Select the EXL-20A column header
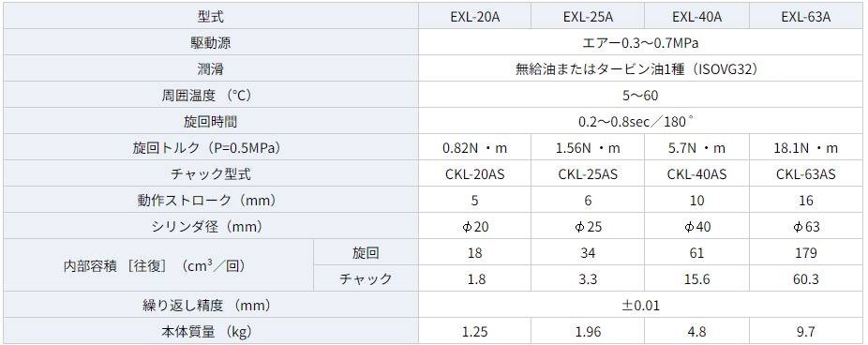Screen dimensions: 868x345 click(475, 17)
